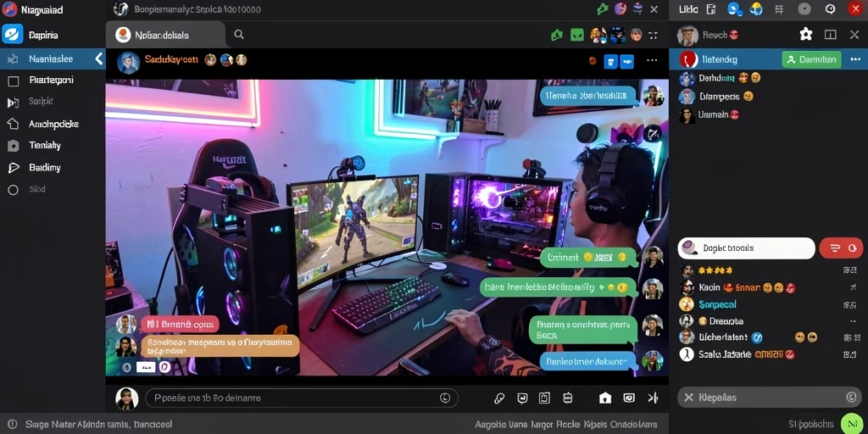Screen dimensions: 868x434
Task: Click the star settings icon near Reoch
Action: click(x=806, y=34)
